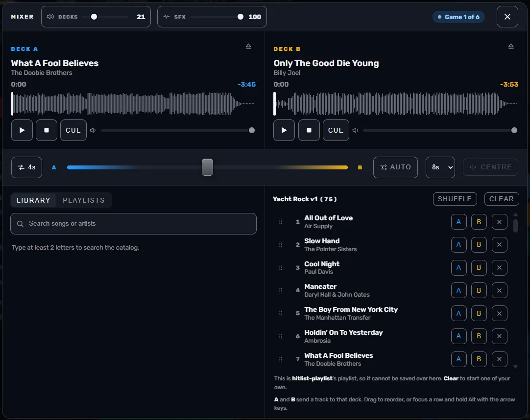Image resolution: width=530 pixels, height=420 pixels.
Task: Click the decks master volume speaker icon
Action: coord(50,17)
